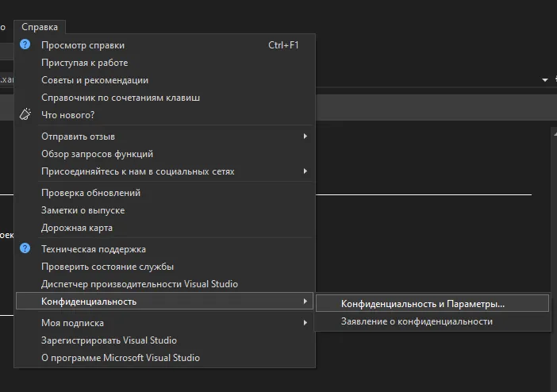This screenshot has height=392, width=557.
Task: Choose Дорожная карта
Action: tap(164, 228)
